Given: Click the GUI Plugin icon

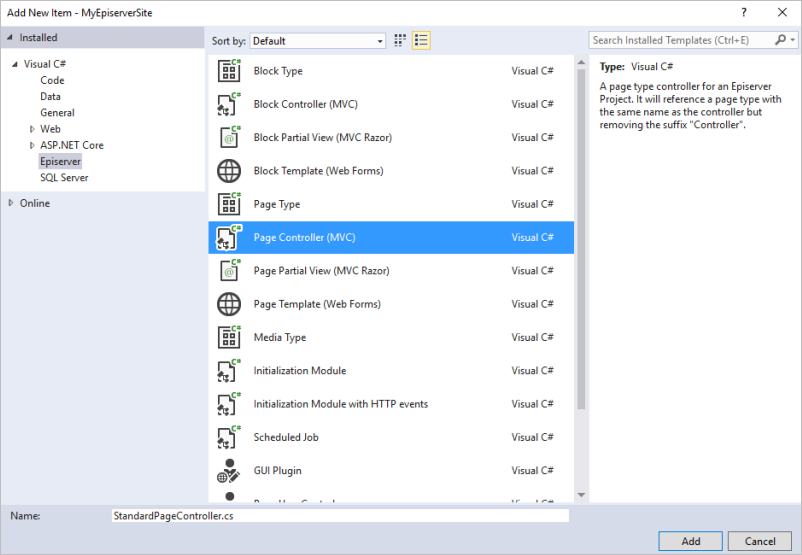Looking at the screenshot, I should pos(229,470).
